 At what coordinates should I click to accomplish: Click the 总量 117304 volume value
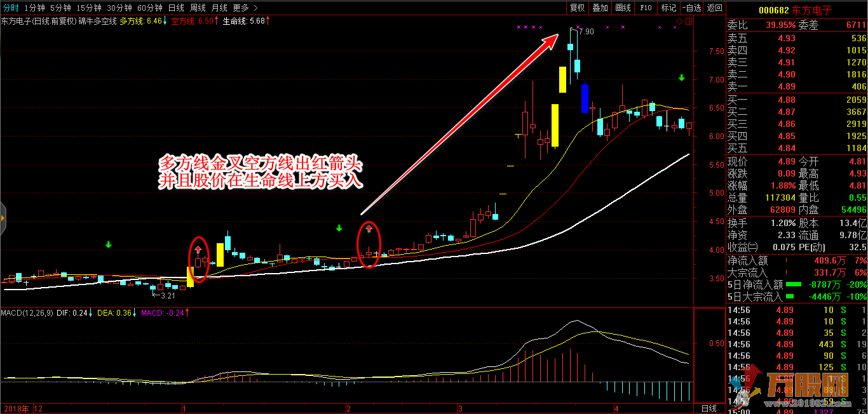click(x=780, y=197)
